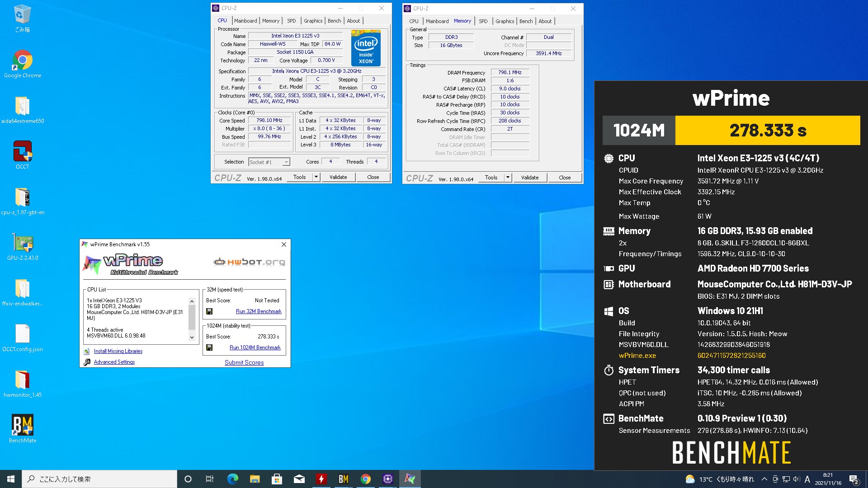Open Socket #1 selection dropdown
Viewport: 868px width, 488px height.
point(269,162)
